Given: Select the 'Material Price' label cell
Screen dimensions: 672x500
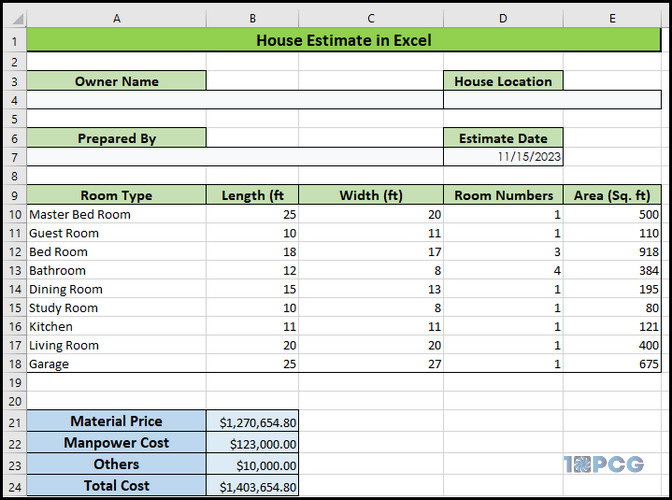Looking at the screenshot, I should coord(117,421).
